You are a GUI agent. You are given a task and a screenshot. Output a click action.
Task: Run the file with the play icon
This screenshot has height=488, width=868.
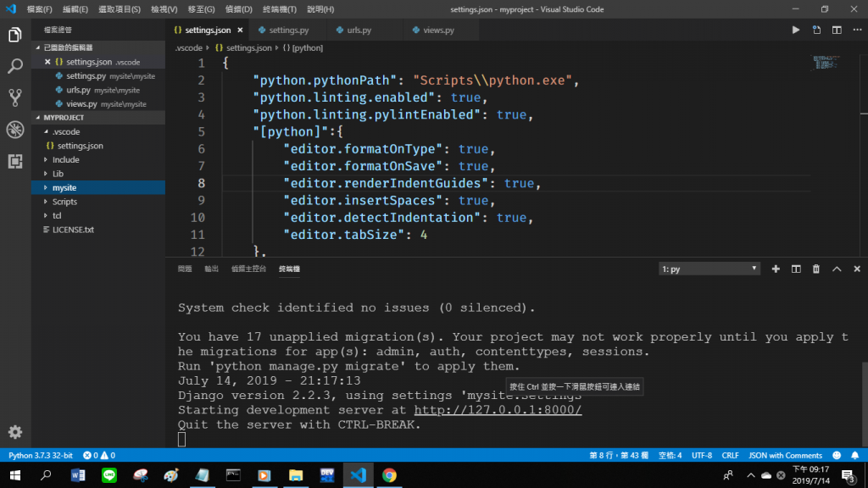[795, 30]
